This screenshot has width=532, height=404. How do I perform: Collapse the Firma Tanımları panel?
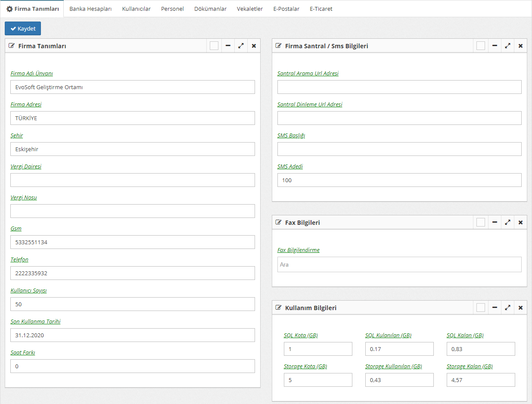coord(228,46)
